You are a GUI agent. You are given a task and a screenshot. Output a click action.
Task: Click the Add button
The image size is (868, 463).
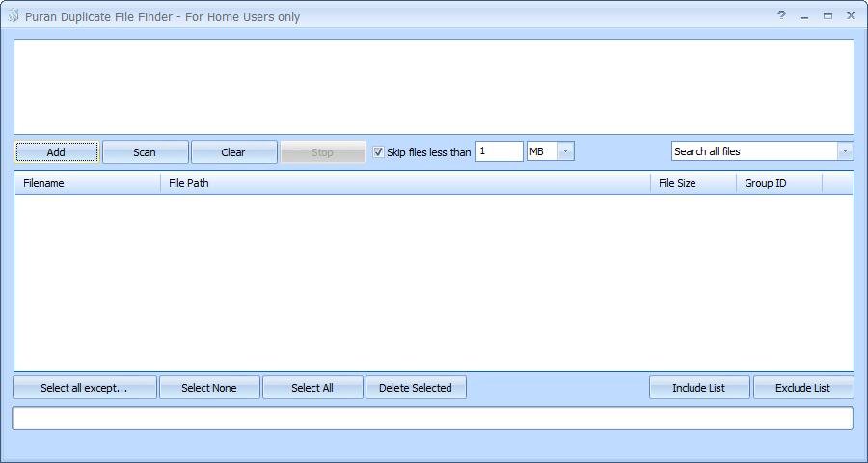click(57, 151)
